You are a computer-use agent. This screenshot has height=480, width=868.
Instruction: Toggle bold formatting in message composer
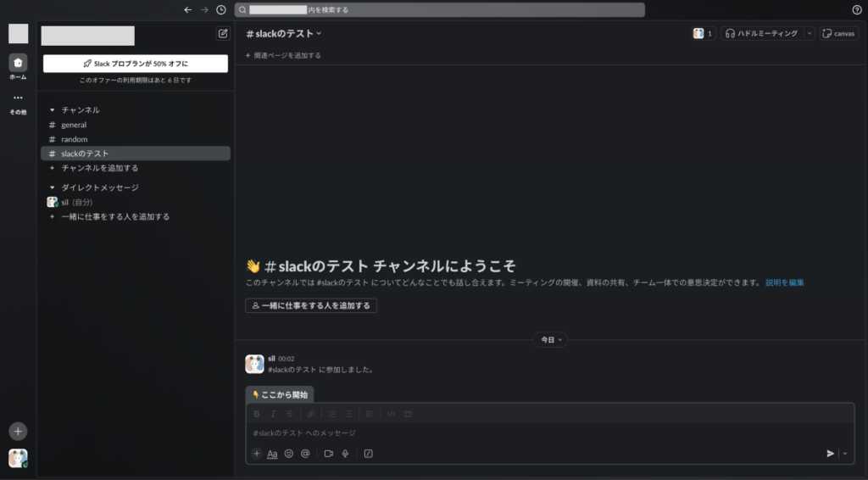click(x=257, y=414)
